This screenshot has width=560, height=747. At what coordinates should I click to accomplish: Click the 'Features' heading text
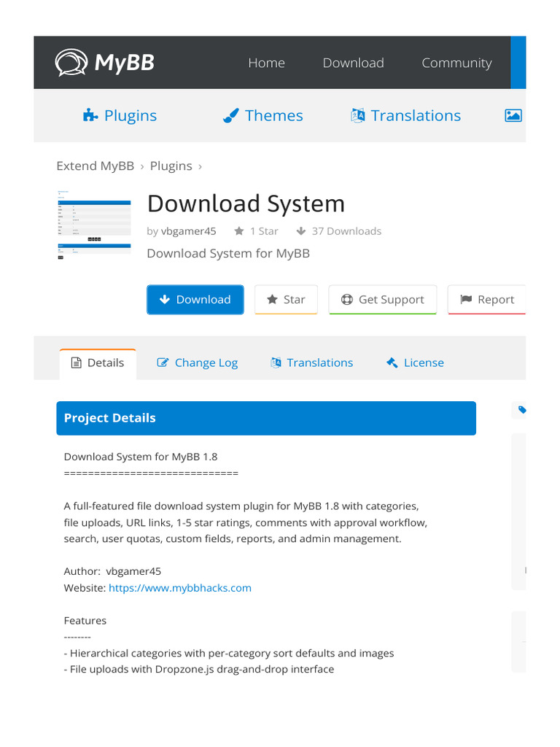pos(85,621)
